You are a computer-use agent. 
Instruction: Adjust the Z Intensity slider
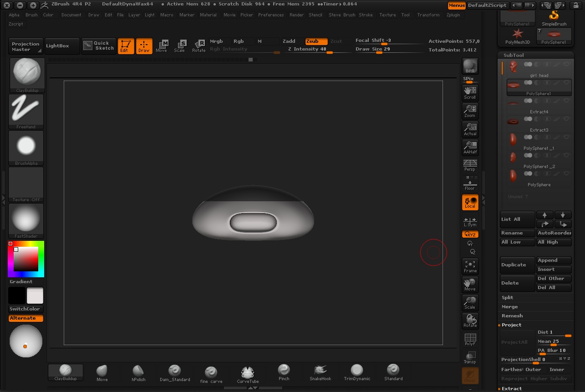(x=319, y=50)
